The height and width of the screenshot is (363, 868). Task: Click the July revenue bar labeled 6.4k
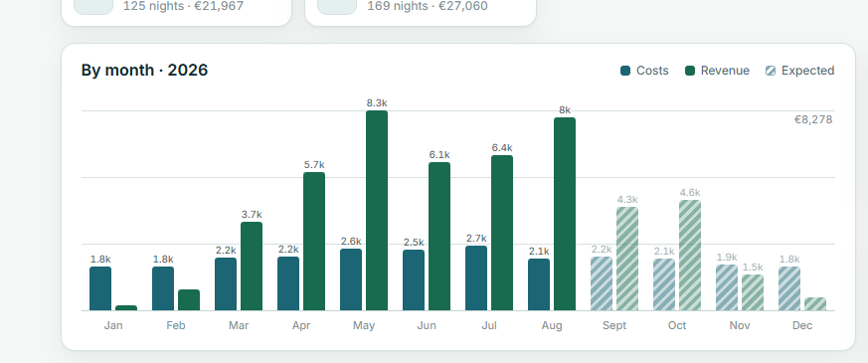tap(502, 233)
